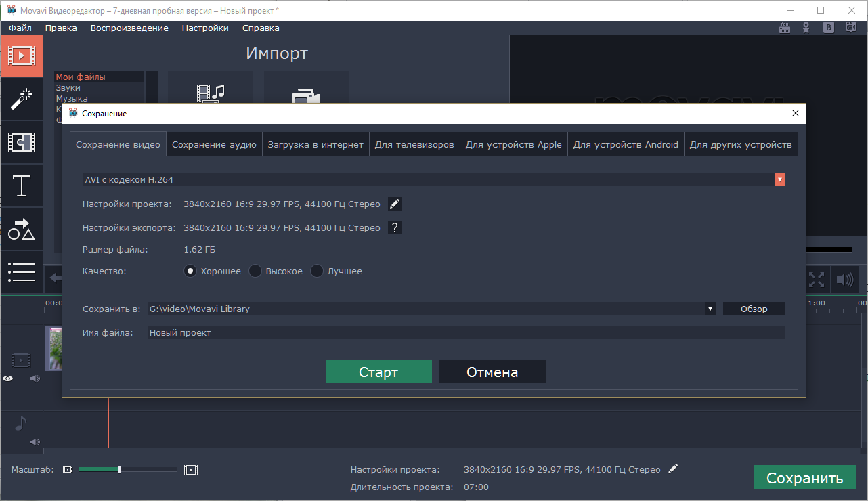Click the Отмена button
Screen dimensions: 868x501
(492, 372)
